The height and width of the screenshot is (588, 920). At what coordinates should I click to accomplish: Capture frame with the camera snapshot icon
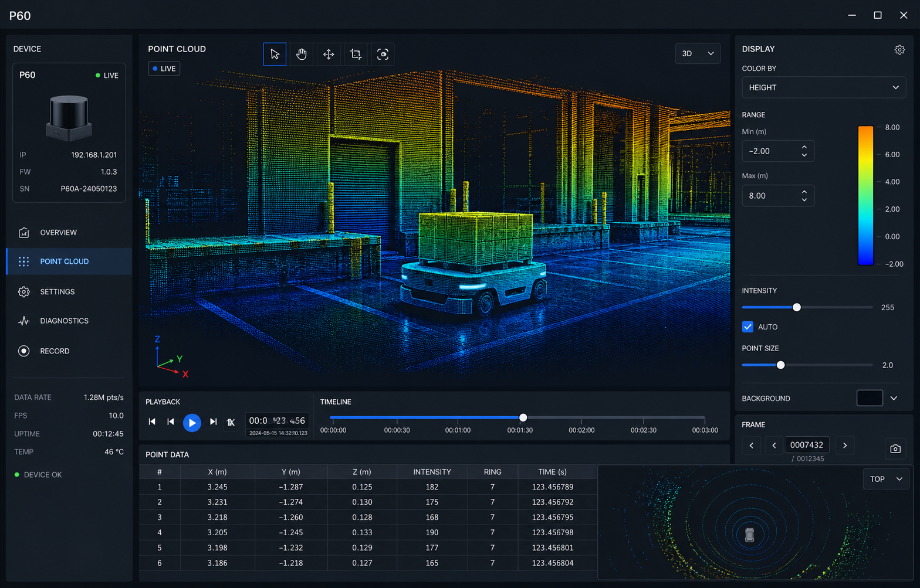[895, 448]
